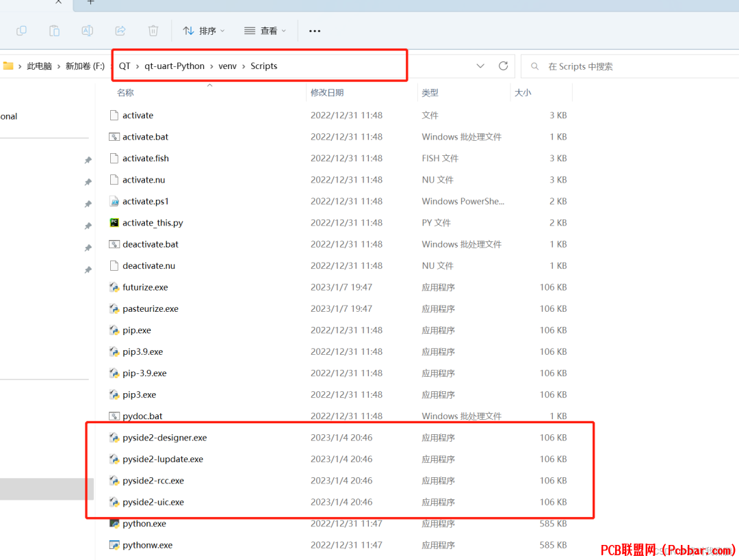Select the pydoc.bat file icon

click(114, 416)
